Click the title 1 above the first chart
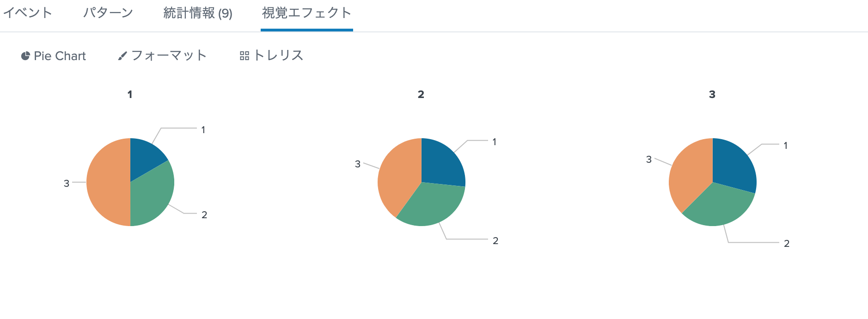868x319 pixels. point(130,94)
